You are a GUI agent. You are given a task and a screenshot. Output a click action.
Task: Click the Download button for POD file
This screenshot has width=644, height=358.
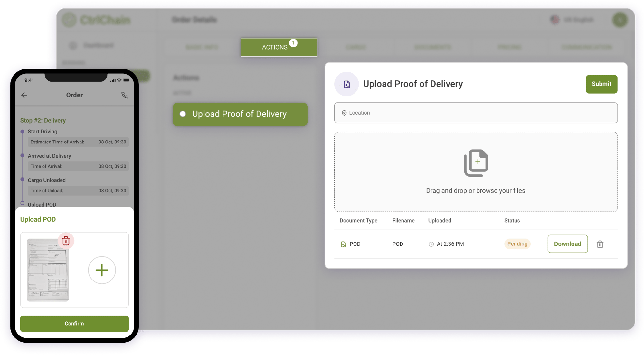(x=568, y=244)
